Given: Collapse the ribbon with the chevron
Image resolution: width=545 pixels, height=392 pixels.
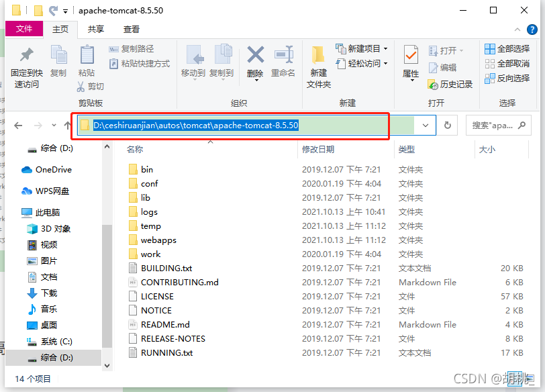Looking at the screenshot, I should tap(517, 30).
